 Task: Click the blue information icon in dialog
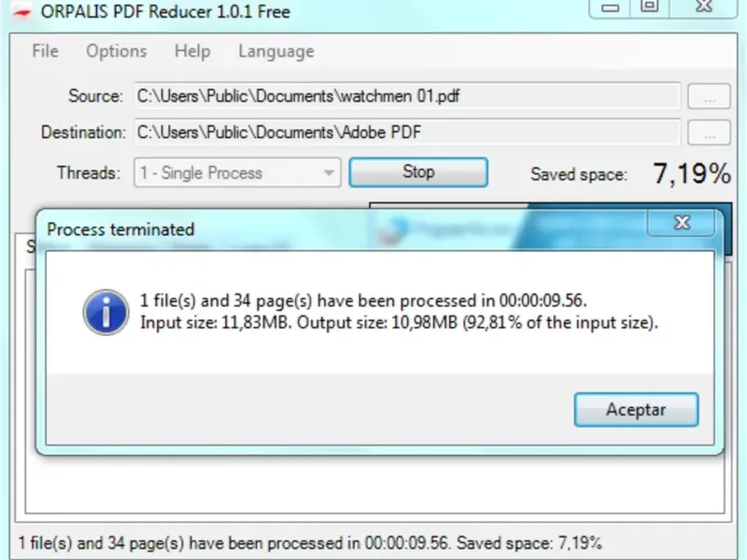pos(106,313)
